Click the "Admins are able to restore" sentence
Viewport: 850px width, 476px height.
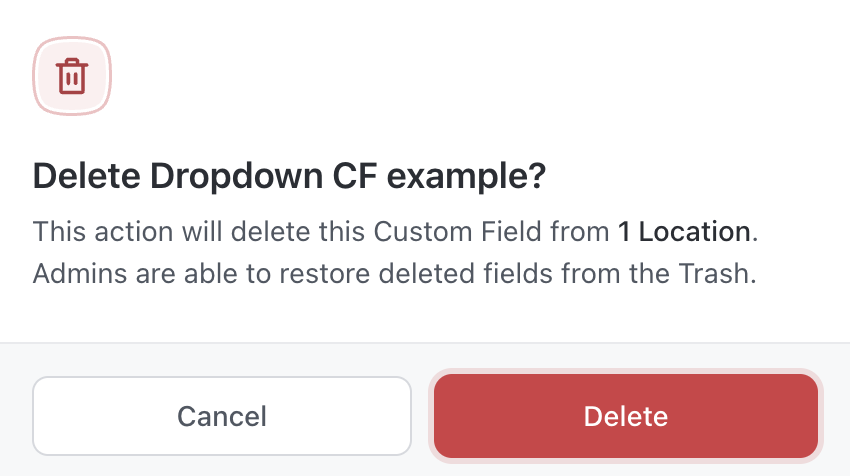[x=394, y=272]
